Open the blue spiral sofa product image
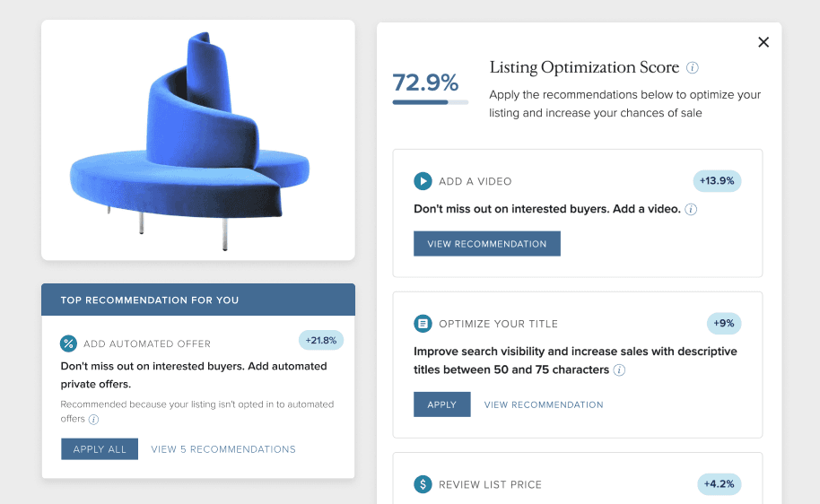Viewport: 820px width, 504px height. (197, 140)
